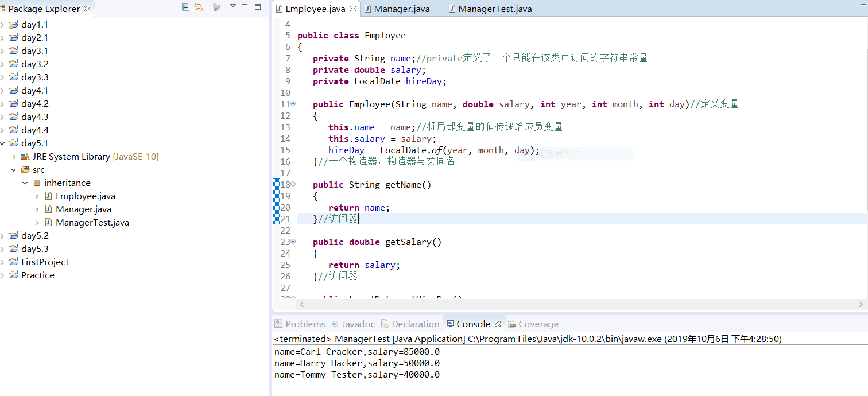868x396 pixels.
Task: Collapse the inheritance package node
Action: tap(25, 183)
